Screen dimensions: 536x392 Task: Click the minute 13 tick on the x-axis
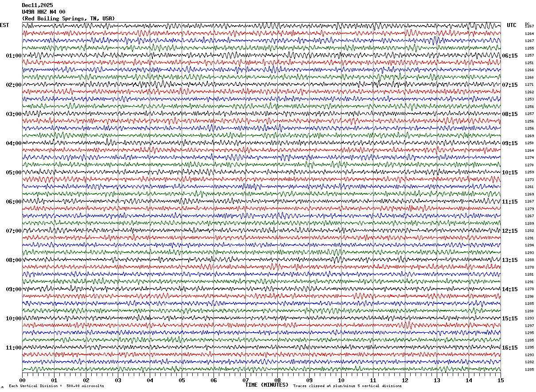pos(437,380)
